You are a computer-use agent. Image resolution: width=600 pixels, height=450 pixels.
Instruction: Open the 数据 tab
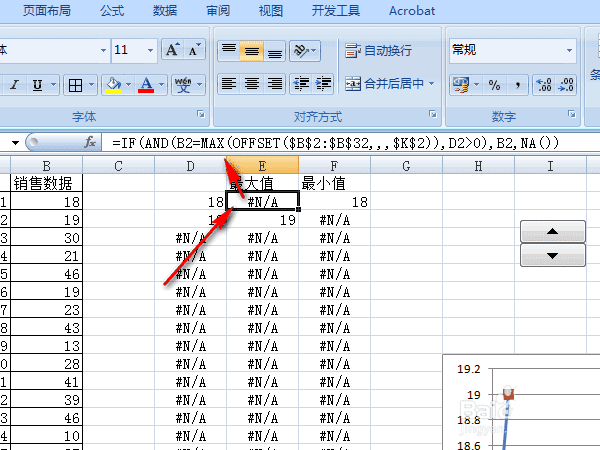click(x=165, y=11)
